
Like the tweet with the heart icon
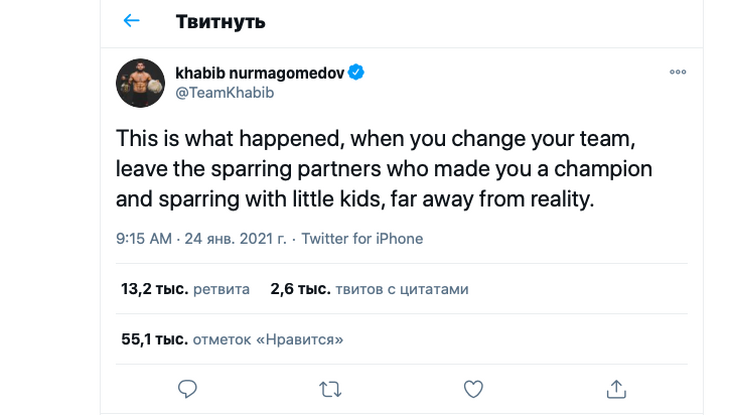pos(474,388)
